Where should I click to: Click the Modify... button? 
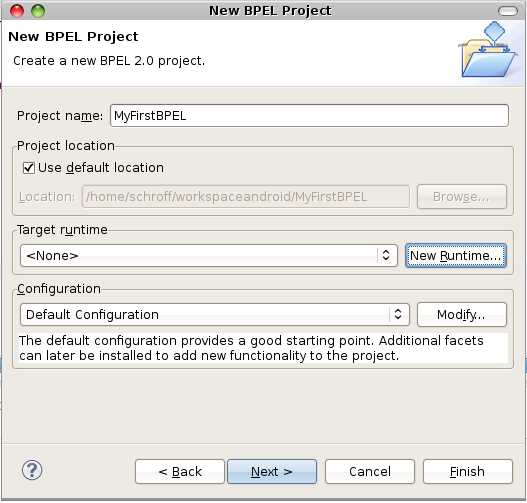462,315
